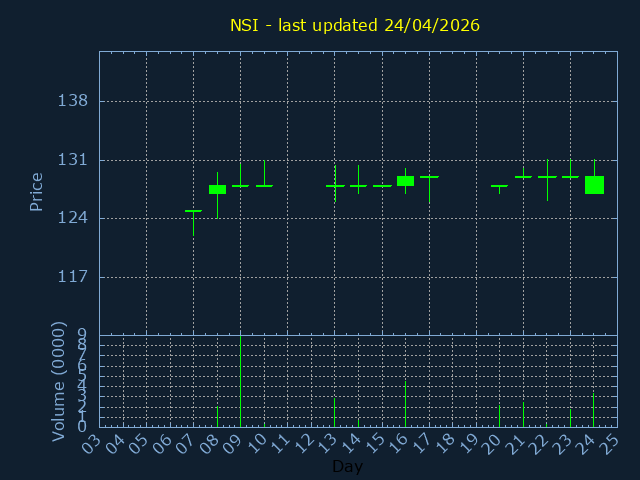640x480 pixels.
Task: Click the large green candlestick on day 24
Action: click(594, 185)
